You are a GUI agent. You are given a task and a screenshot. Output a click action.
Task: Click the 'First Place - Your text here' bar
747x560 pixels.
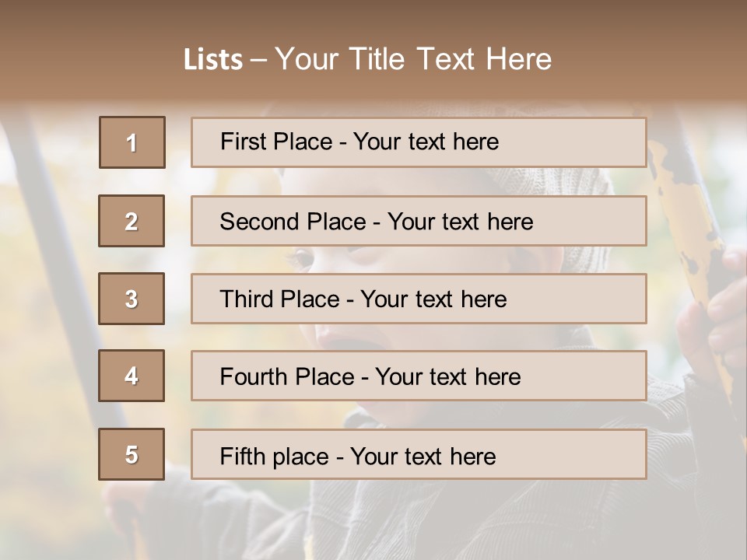pos(419,142)
